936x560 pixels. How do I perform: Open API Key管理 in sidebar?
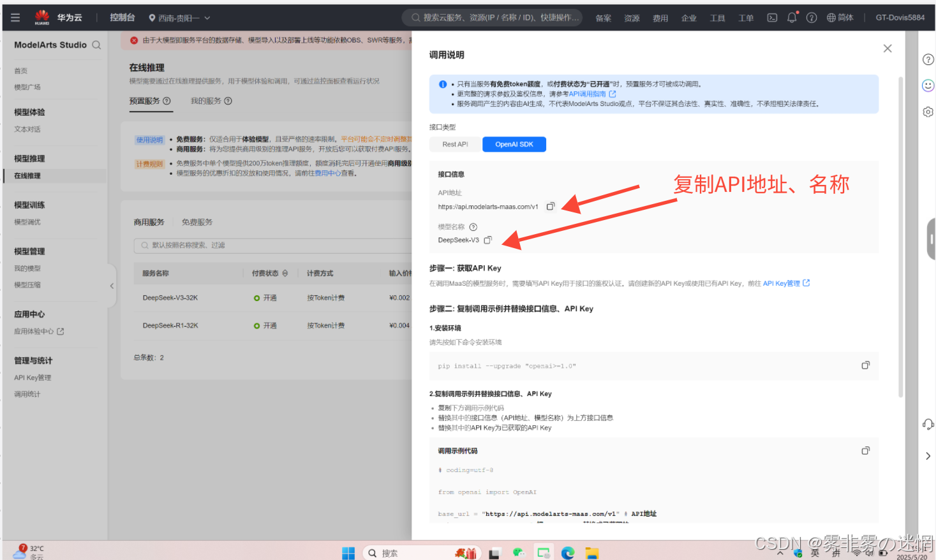coord(33,378)
